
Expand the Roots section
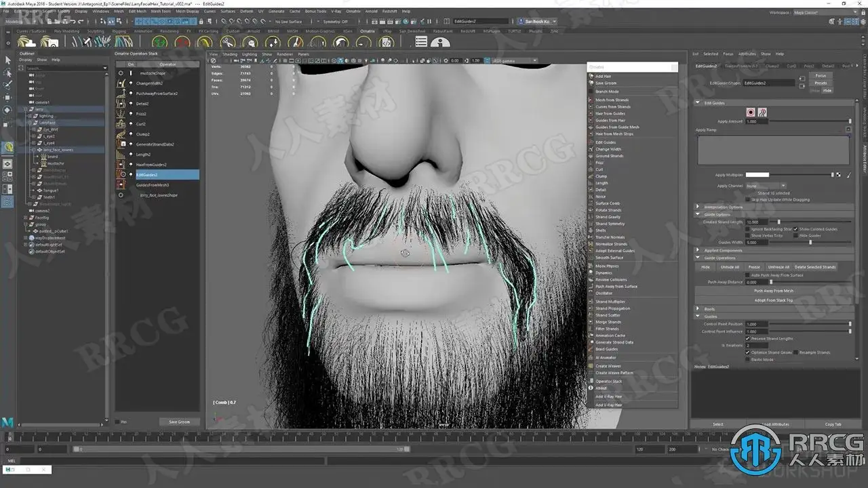[x=698, y=309]
